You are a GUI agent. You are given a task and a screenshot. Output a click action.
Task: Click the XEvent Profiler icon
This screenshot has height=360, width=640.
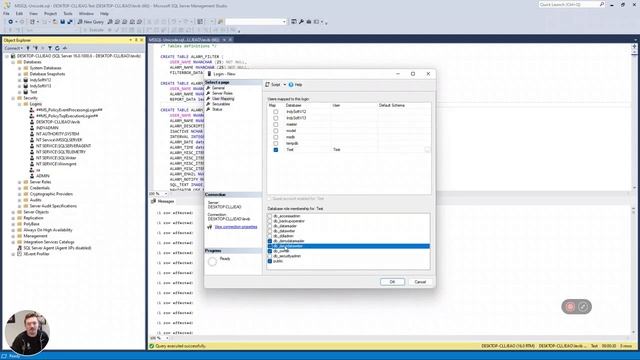19,254
